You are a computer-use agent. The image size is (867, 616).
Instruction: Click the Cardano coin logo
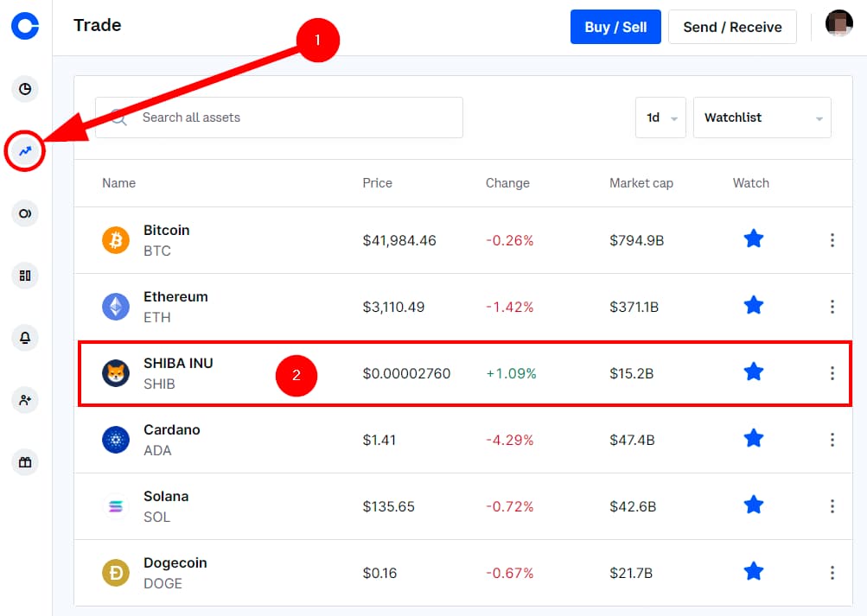(x=116, y=440)
